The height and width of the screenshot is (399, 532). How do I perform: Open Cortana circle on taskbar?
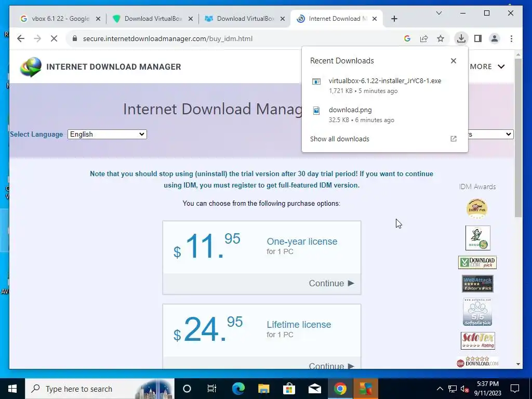(187, 389)
